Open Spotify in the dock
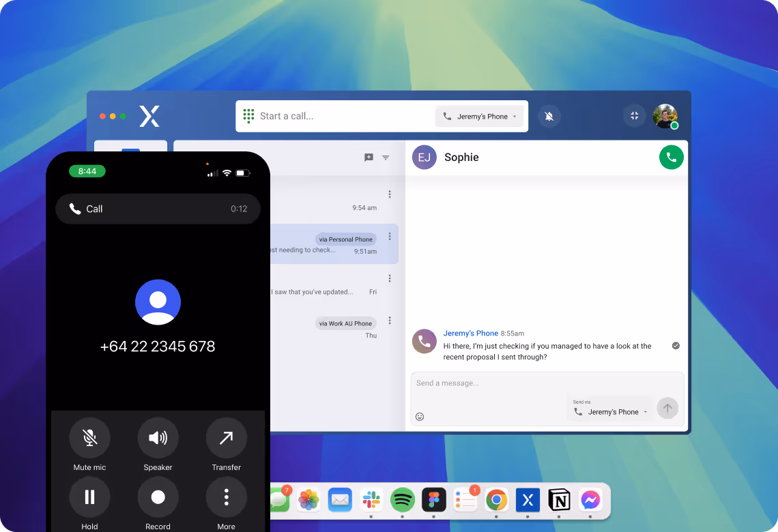This screenshot has width=778, height=532. tap(403, 500)
